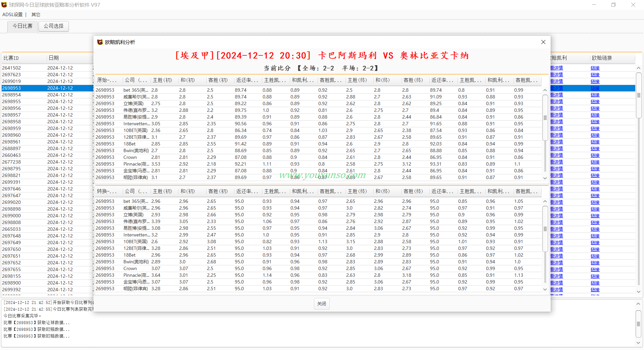Click the dialog logo icon beside 欧赔凯利分析
This screenshot has width=644, height=350.
[x=100, y=42]
